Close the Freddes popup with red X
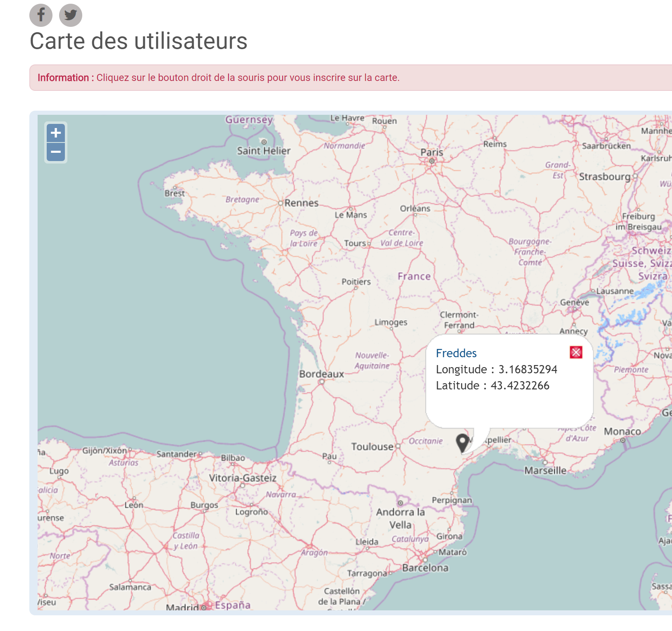 coord(576,352)
